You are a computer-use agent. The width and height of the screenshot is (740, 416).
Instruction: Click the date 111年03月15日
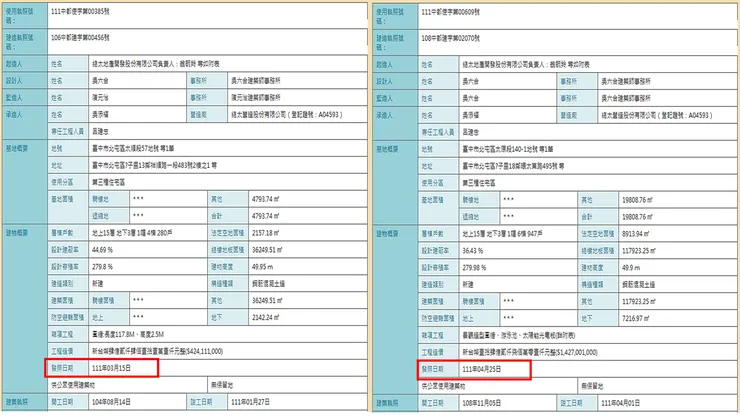click(111, 368)
